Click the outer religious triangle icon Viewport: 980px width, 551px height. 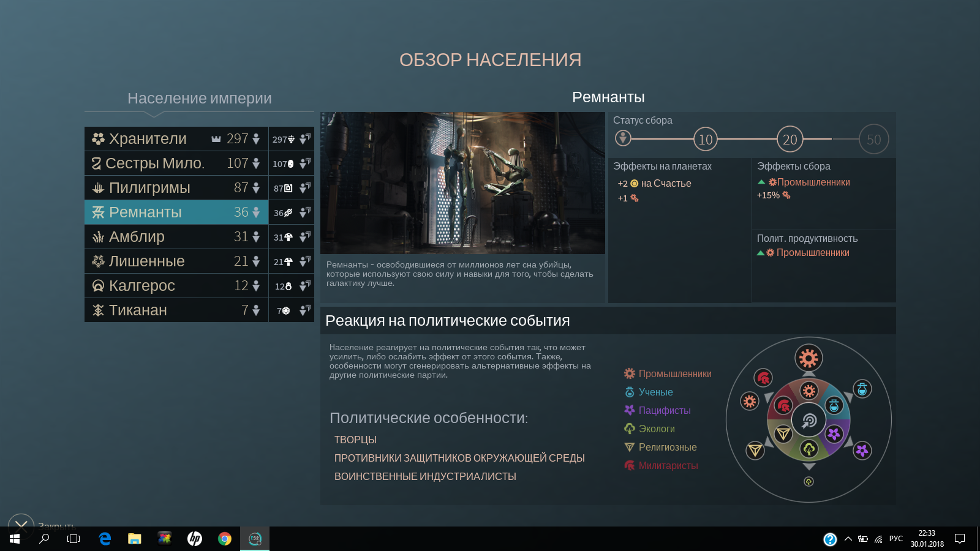click(x=755, y=451)
